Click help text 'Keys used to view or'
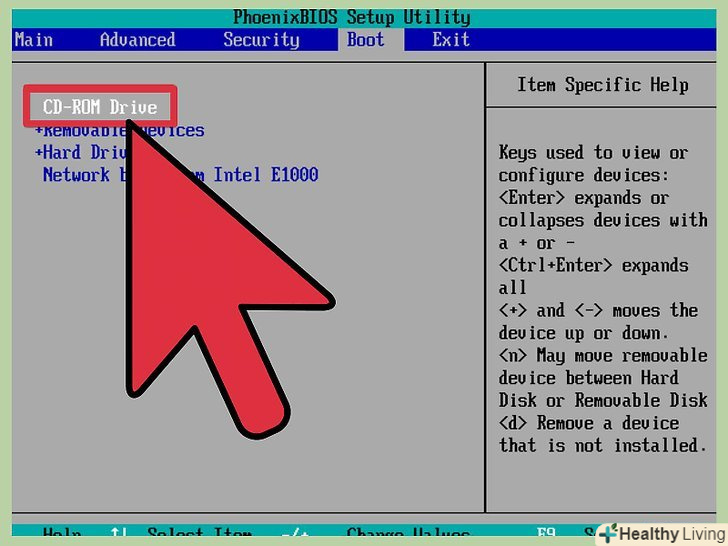 [593, 152]
